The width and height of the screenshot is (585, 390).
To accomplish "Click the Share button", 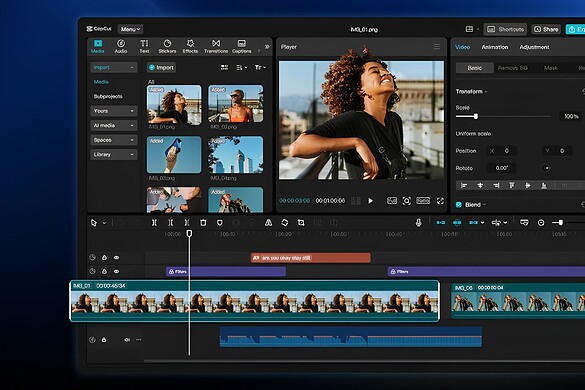I will 546,29.
